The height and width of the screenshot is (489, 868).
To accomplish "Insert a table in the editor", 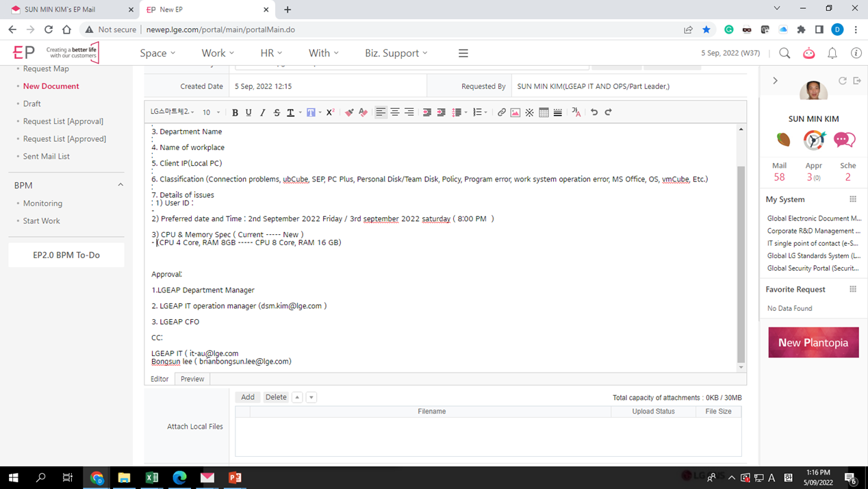I will 544,112.
